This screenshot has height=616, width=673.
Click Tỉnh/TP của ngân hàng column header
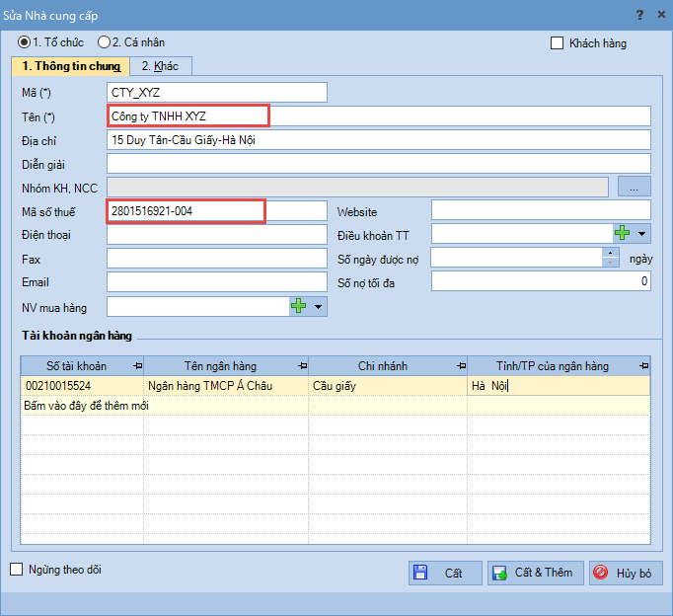(559, 366)
